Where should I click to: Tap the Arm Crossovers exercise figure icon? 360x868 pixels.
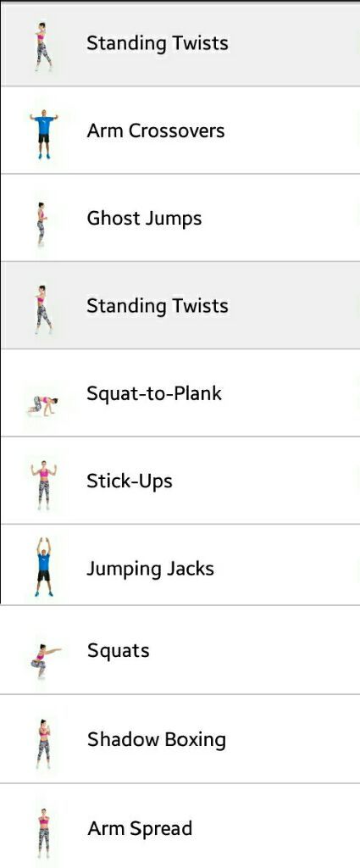(44, 133)
